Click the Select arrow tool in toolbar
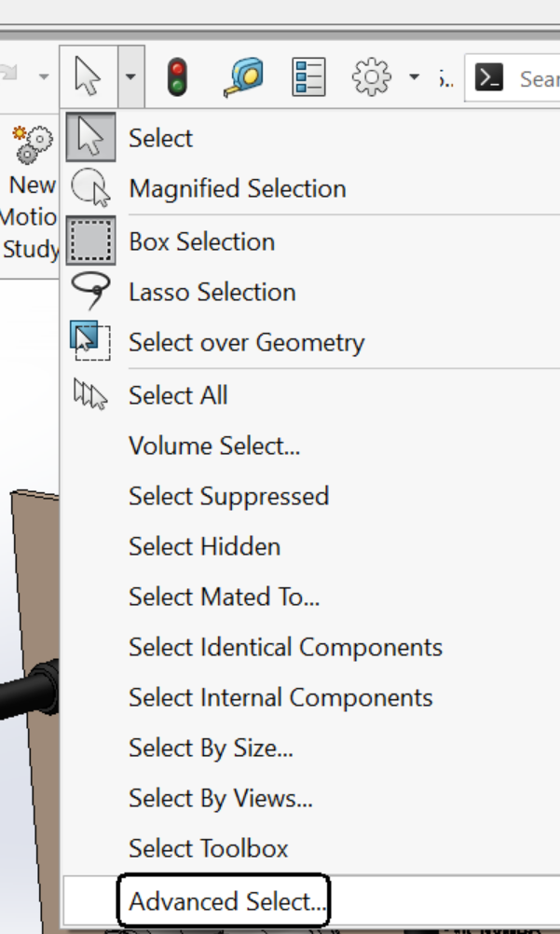Viewport: 560px width, 934px height. pyautogui.click(x=89, y=76)
